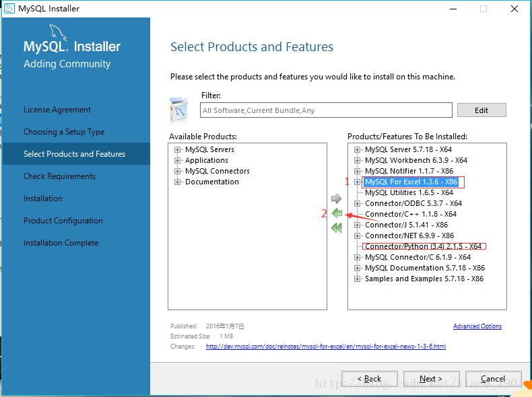
Task: Click the green remove-all double arrow
Action: [337, 228]
